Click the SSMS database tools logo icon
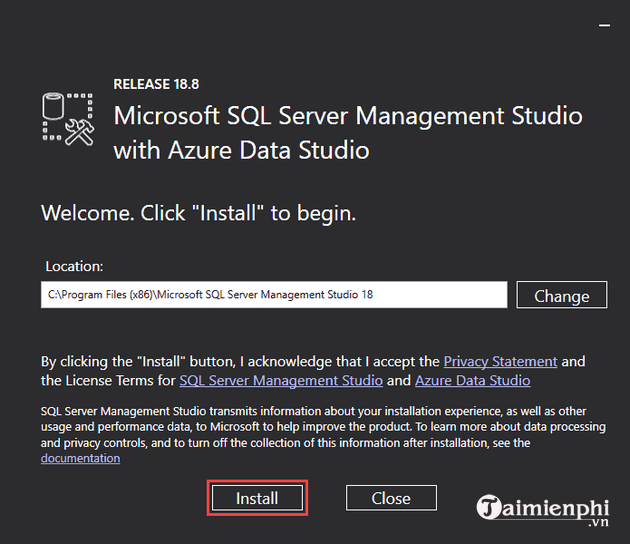This screenshot has width=630, height=544. tap(68, 119)
